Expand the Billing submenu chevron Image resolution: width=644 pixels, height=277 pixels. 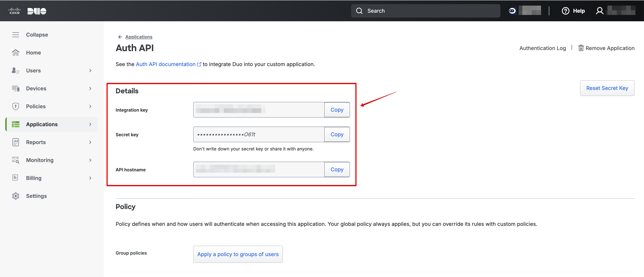90,178
